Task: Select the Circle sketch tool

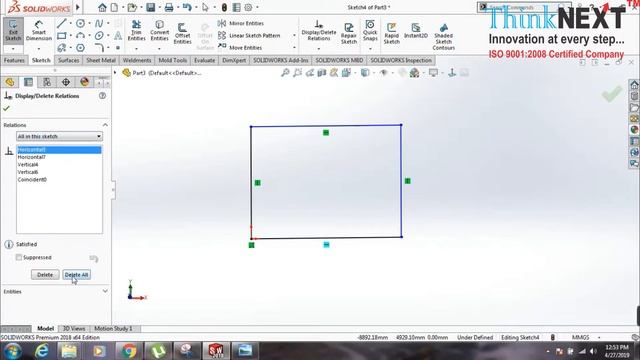Action: [x=80, y=24]
